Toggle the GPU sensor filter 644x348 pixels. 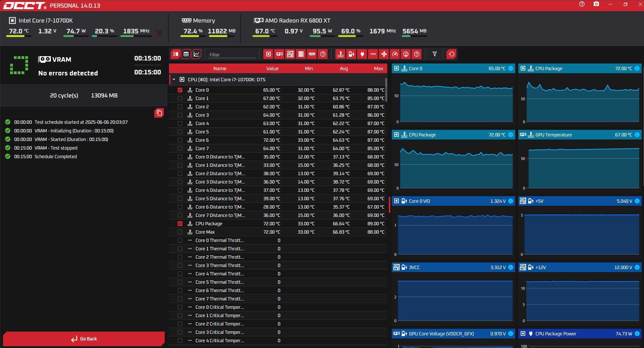coord(279,54)
